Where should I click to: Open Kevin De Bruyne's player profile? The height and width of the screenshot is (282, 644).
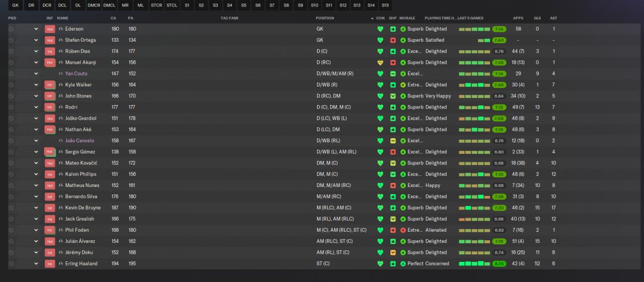pyautogui.click(x=83, y=208)
